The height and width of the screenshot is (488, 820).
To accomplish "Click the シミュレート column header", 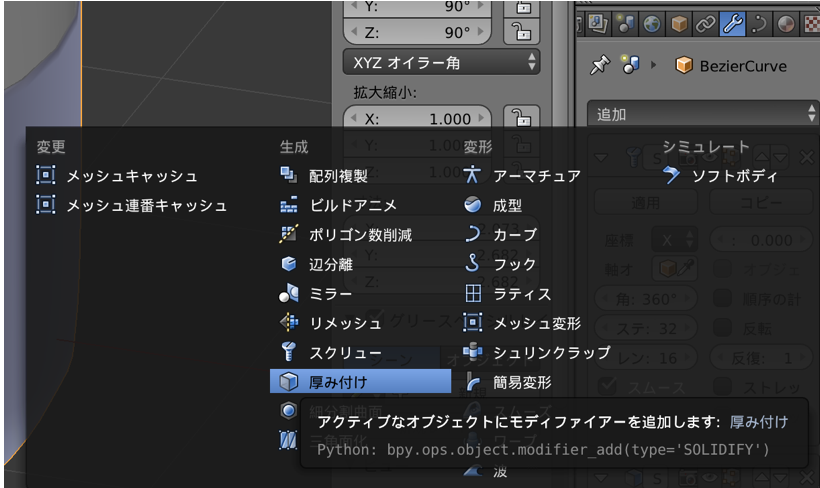I will tap(705, 147).
